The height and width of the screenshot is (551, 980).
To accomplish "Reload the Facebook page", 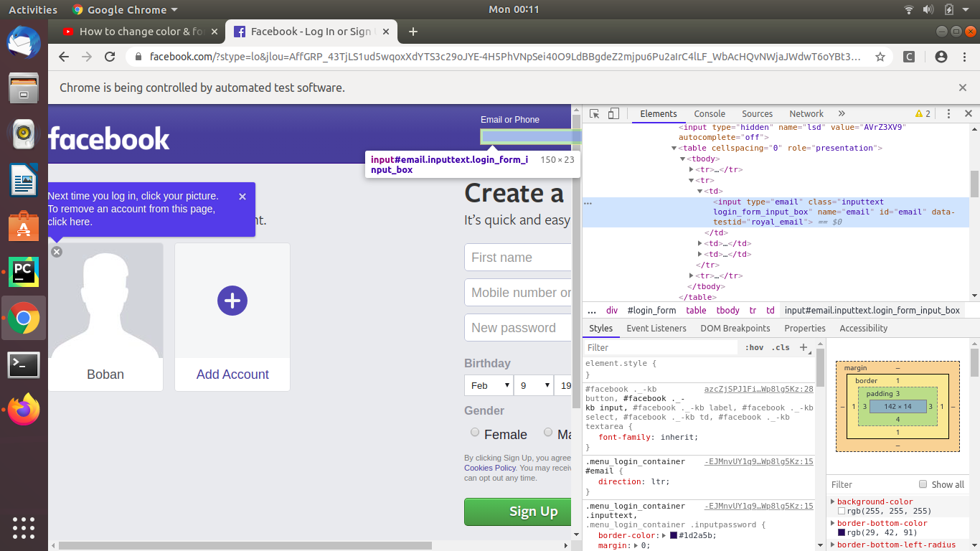I will pos(110,57).
